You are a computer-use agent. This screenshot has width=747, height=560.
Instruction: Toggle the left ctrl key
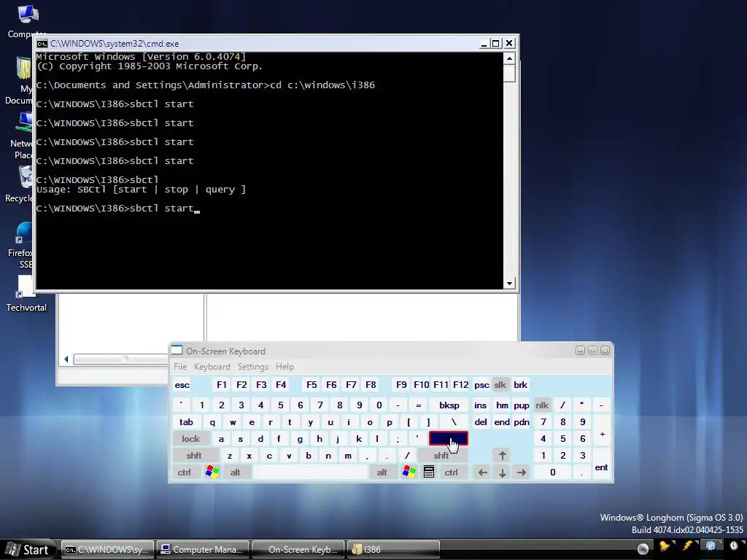(185, 472)
